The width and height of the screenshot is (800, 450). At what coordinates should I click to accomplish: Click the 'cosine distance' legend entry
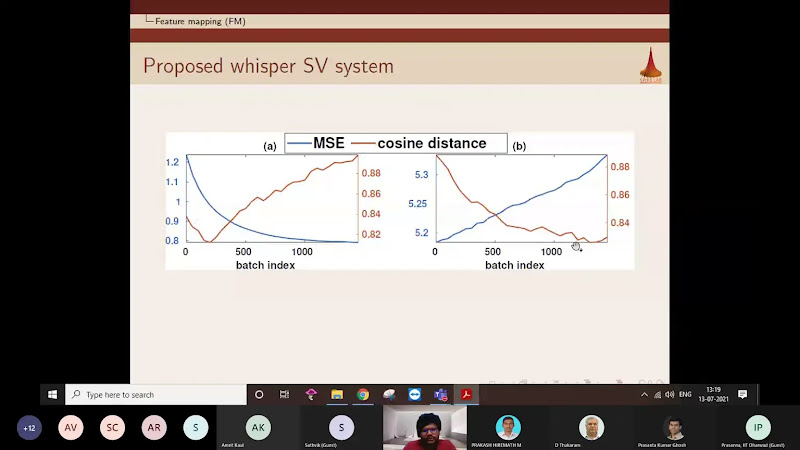[419, 143]
